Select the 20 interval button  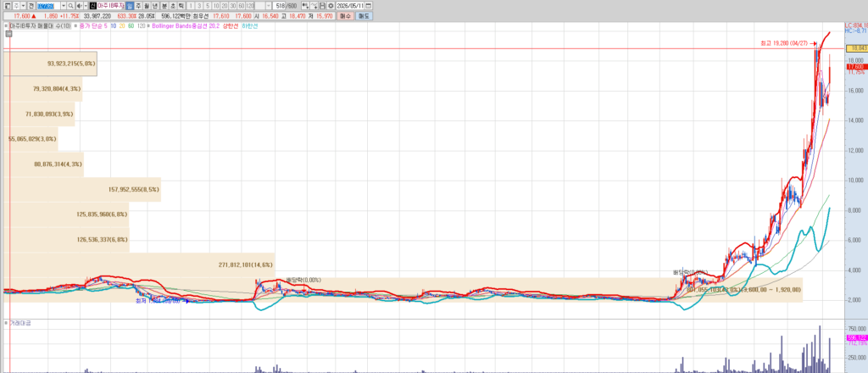(225, 6)
